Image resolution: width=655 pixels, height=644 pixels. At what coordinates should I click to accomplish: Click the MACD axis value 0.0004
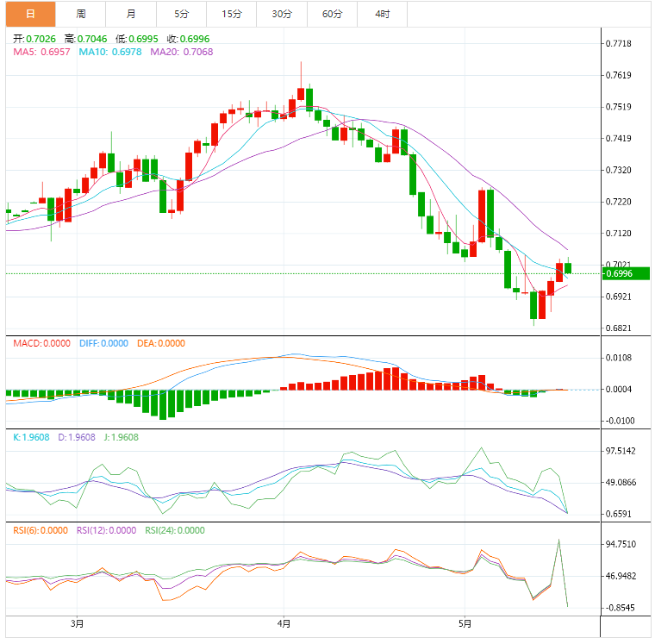[619, 389]
